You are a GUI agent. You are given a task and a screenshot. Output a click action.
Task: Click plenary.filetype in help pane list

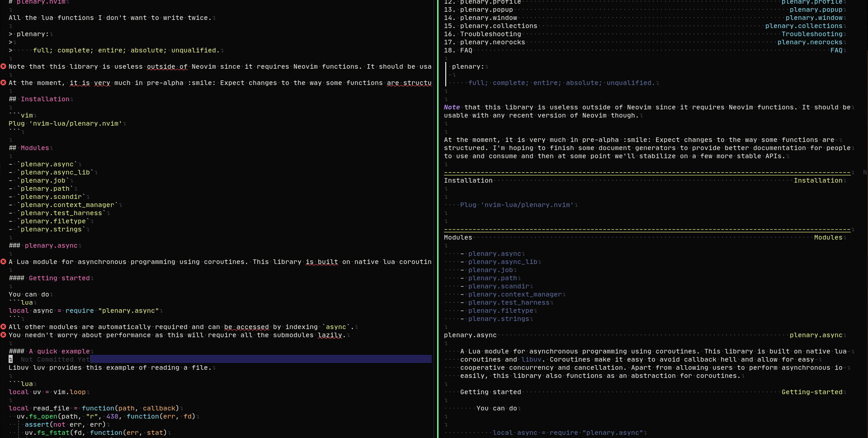(501, 311)
